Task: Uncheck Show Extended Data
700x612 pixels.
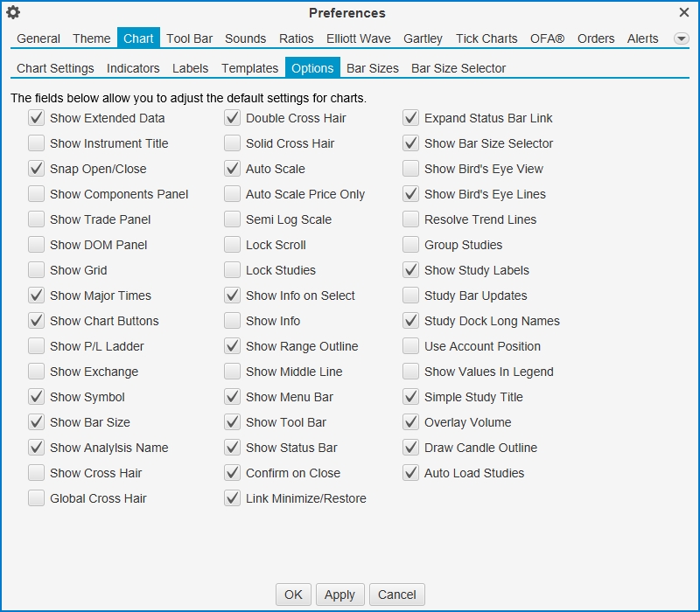Action: click(x=36, y=118)
